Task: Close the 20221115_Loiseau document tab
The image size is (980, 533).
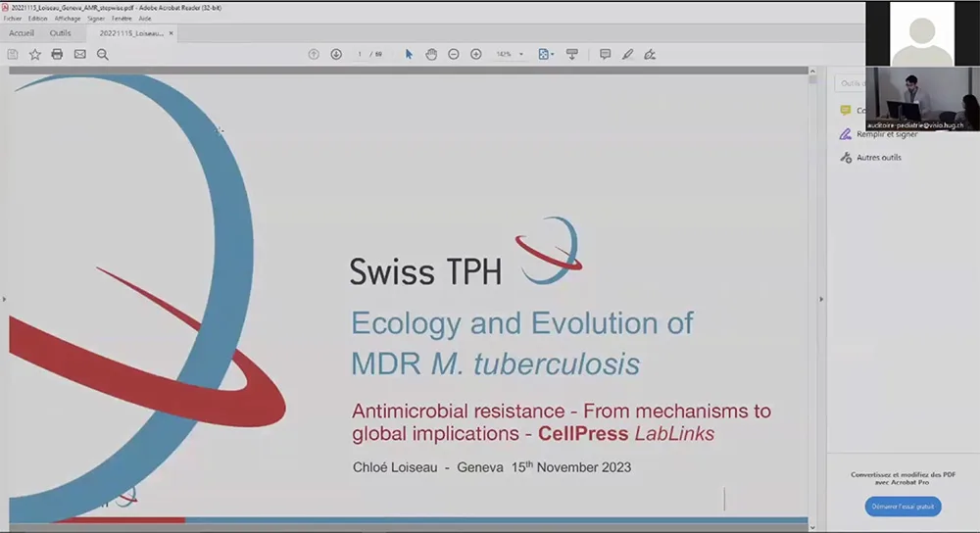Action: coord(171,33)
